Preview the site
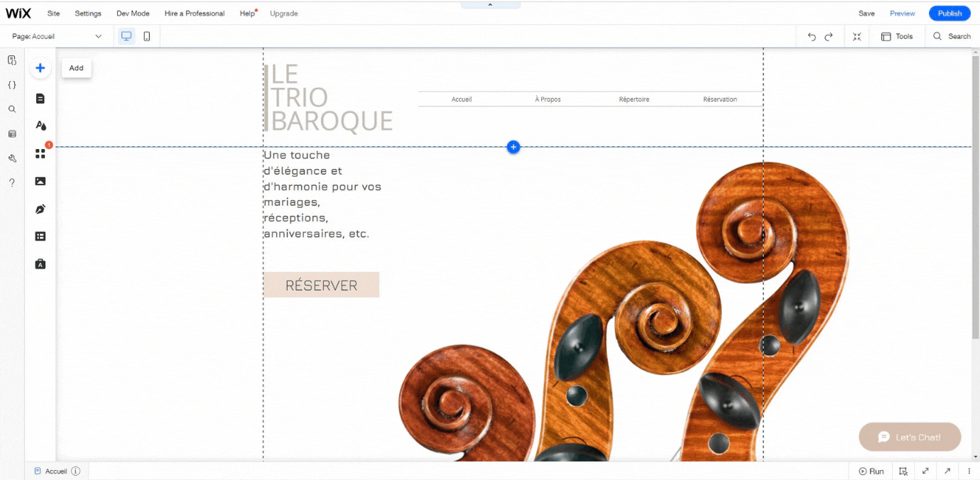The height and width of the screenshot is (480, 980). (903, 13)
